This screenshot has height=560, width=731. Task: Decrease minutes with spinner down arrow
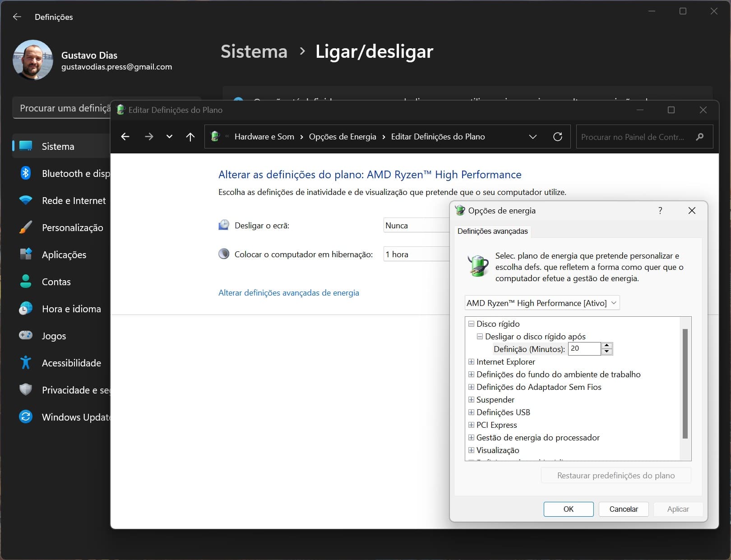[x=607, y=352]
